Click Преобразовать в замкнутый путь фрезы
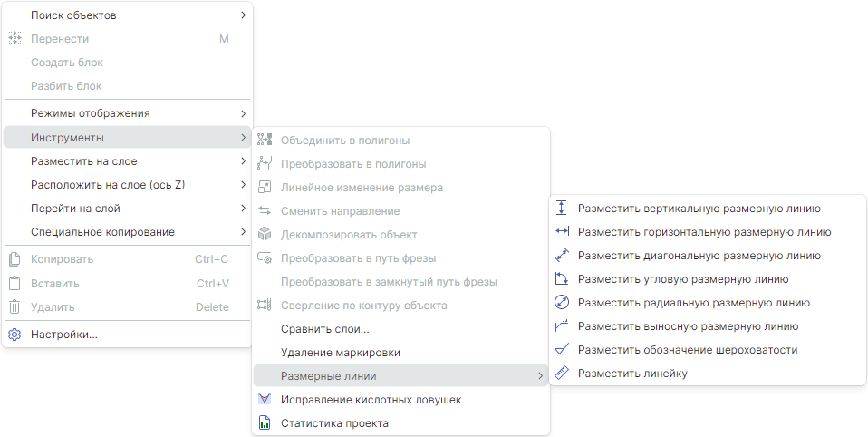868x437 pixels. [x=401, y=282]
